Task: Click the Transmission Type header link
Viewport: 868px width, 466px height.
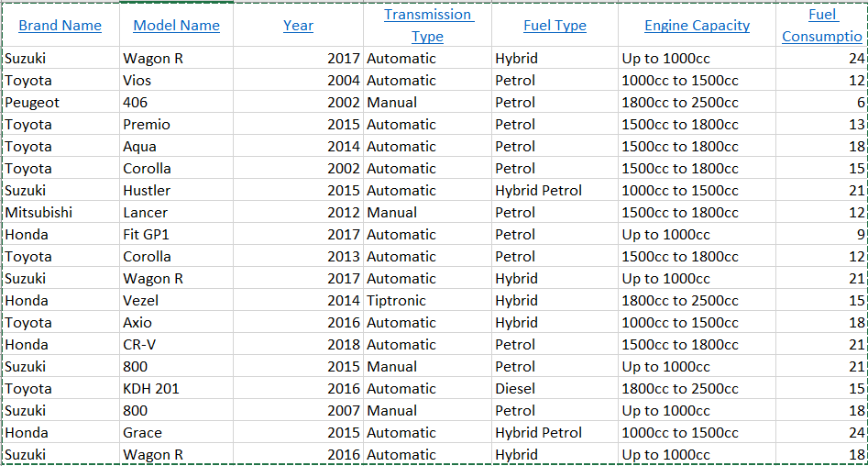Action: click(428, 26)
